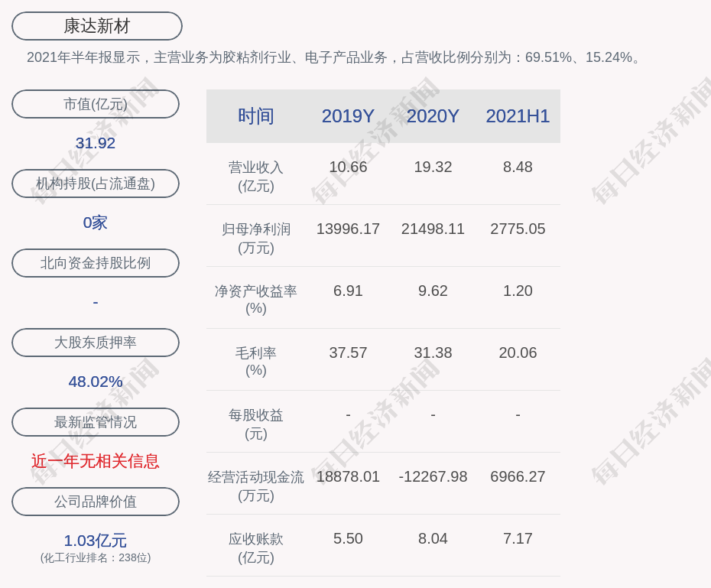Click the 机构持股(占流通盘) label
The image size is (711, 588).
tap(96, 184)
